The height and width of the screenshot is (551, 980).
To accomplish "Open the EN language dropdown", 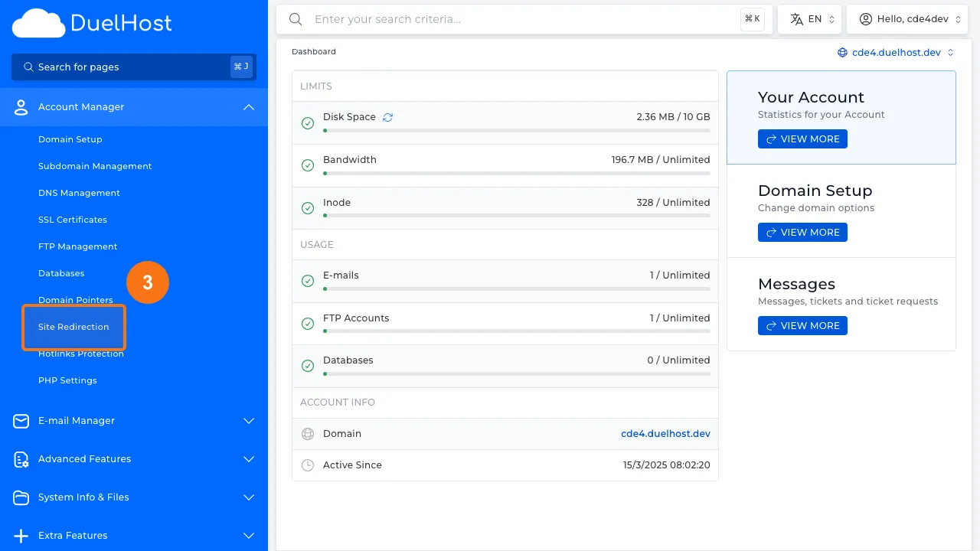I will (x=809, y=18).
